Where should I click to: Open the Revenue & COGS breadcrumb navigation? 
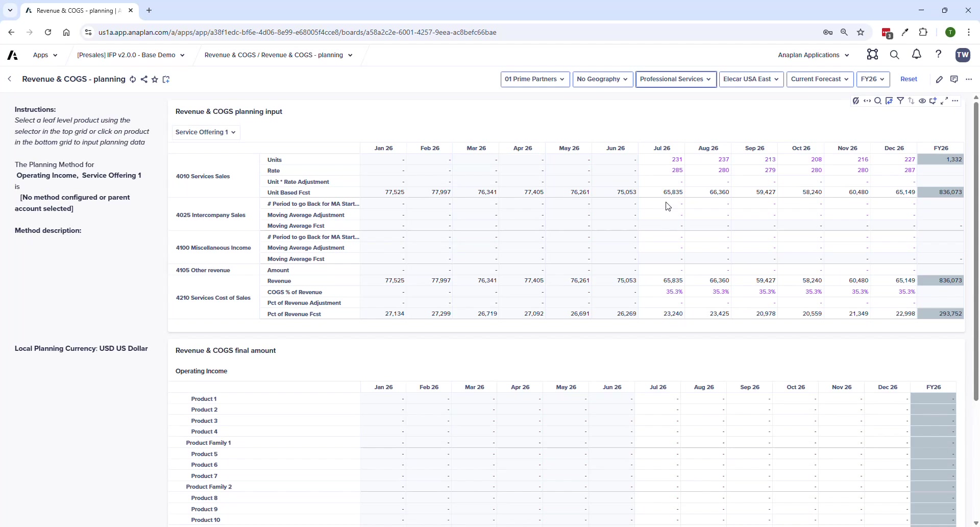[x=278, y=55]
